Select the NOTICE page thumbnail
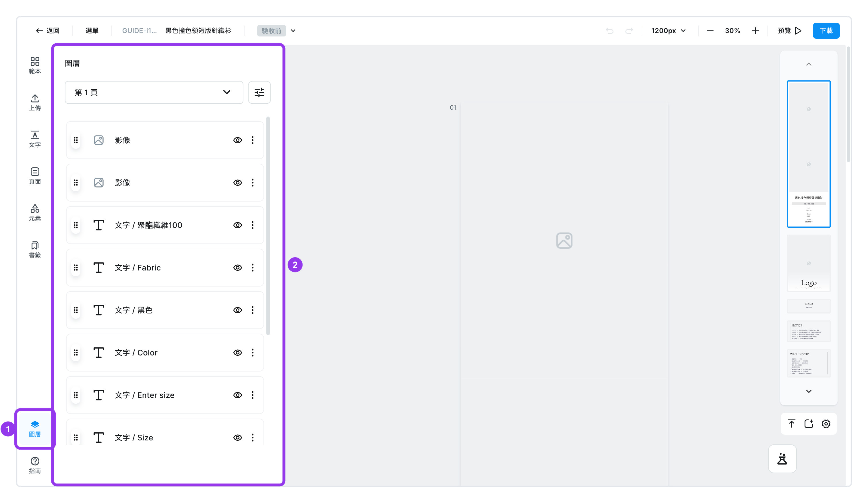The image size is (868, 503). 809,331
